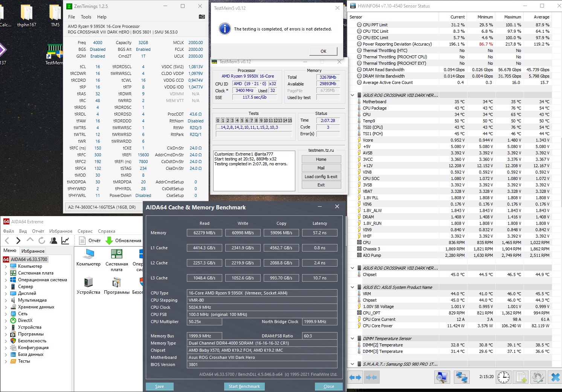Start HWiNFO logging with sheet-plus icon
This screenshot has width=562, height=392.
point(521,377)
